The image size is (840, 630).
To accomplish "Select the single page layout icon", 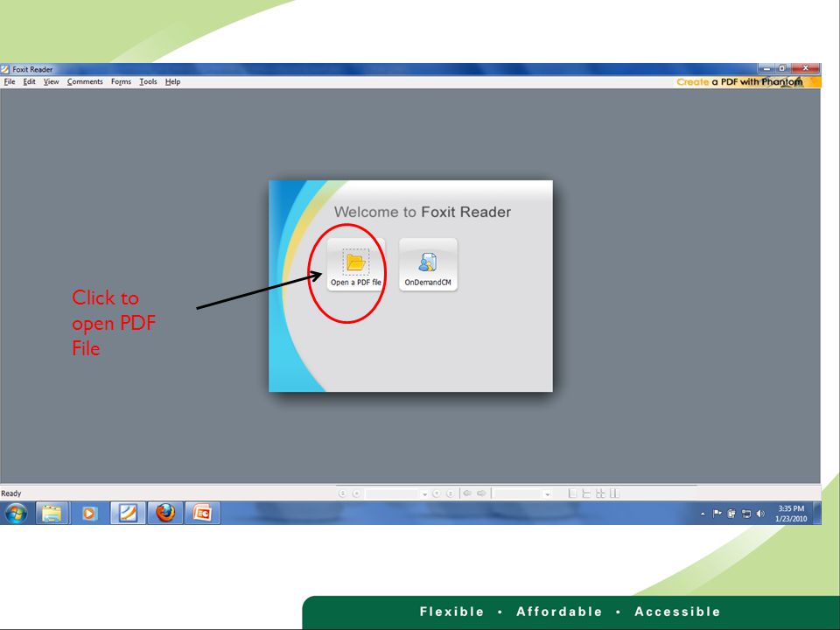I will (x=572, y=493).
